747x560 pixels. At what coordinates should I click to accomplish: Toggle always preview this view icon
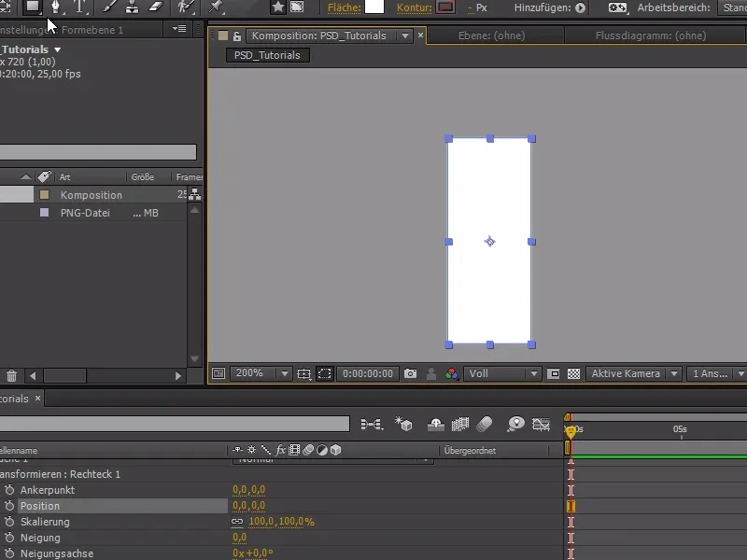pyautogui.click(x=218, y=373)
